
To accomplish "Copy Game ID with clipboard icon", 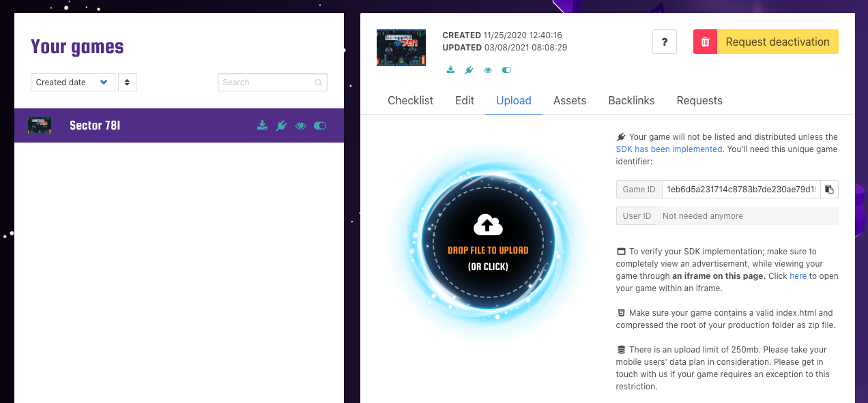I will tap(829, 189).
